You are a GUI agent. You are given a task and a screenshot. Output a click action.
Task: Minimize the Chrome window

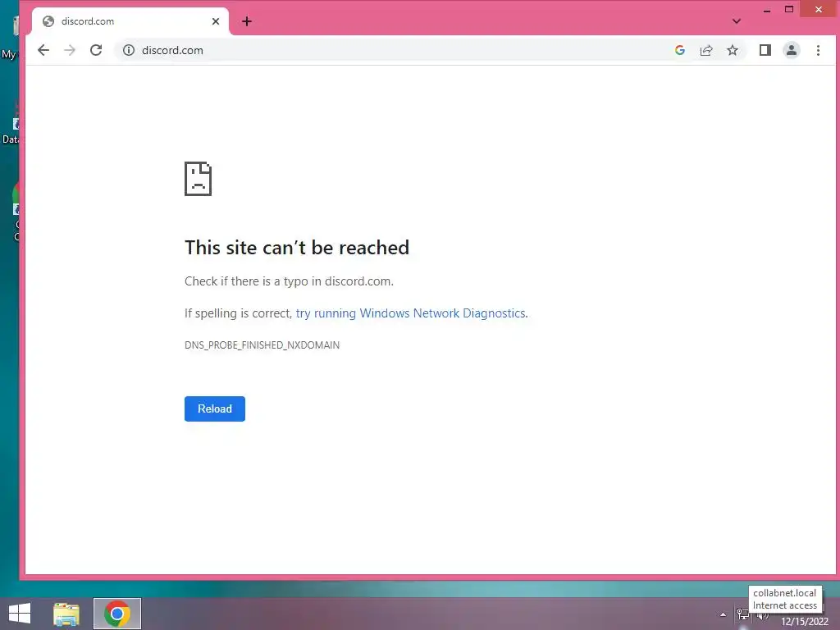pyautogui.click(x=767, y=10)
